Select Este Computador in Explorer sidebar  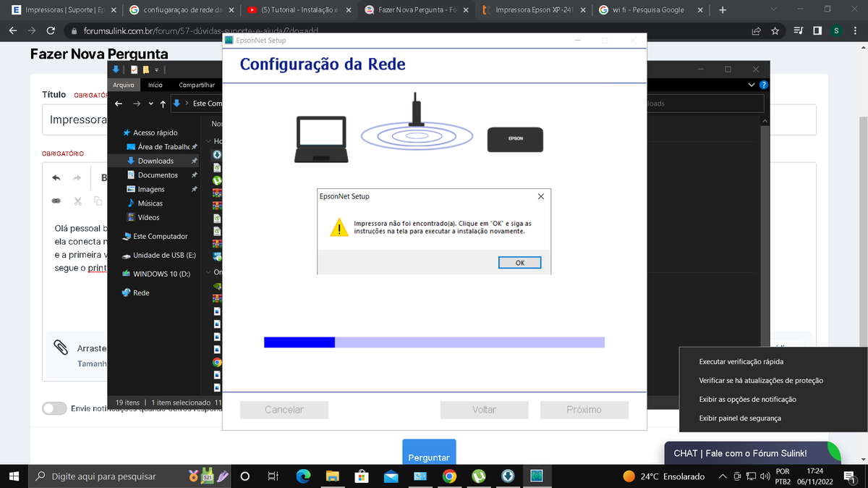[x=160, y=236]
